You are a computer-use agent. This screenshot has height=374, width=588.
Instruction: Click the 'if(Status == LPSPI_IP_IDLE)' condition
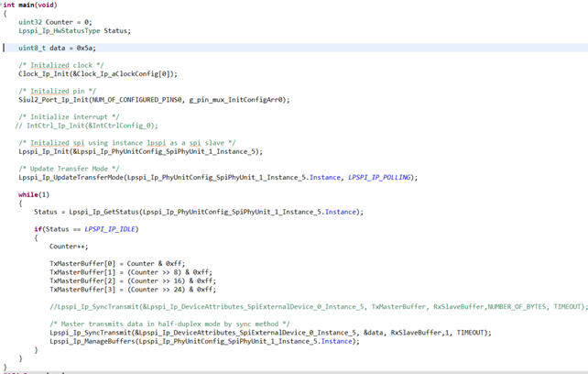click(x=86, y=229)
